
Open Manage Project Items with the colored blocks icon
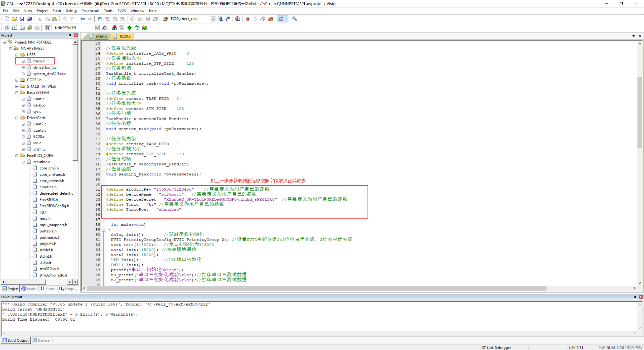[x=114, y=28]
